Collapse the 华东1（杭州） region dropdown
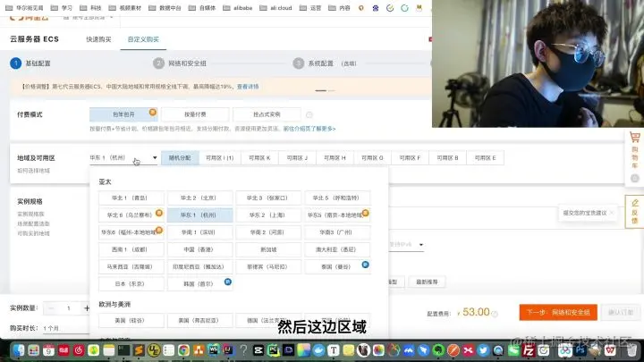Viewport: 644px width, 362px height. [x=123, y=157]
